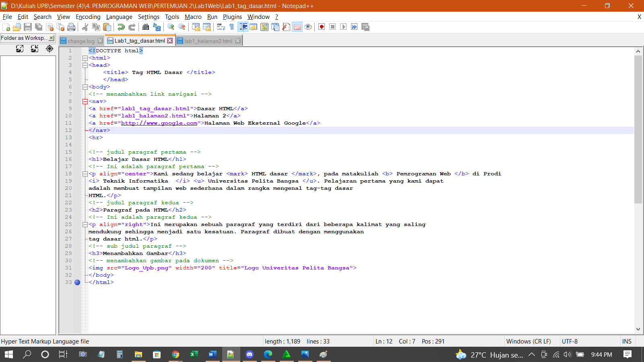The height and width of the screenshot is (362, 644).
Task: Collapse paragraph fold on line 18
Action: [85, 174]
